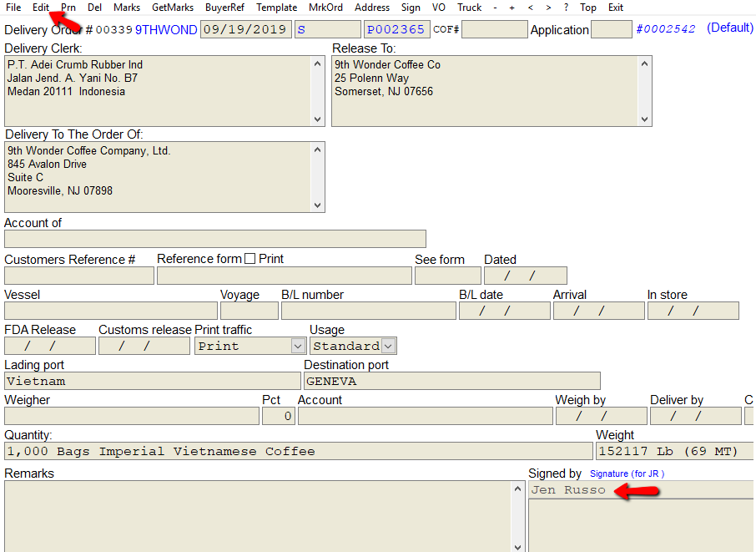The image size is (756, 552).
Task: Click the Signed by field Jen Russo
Action: [x=641, y=489]
